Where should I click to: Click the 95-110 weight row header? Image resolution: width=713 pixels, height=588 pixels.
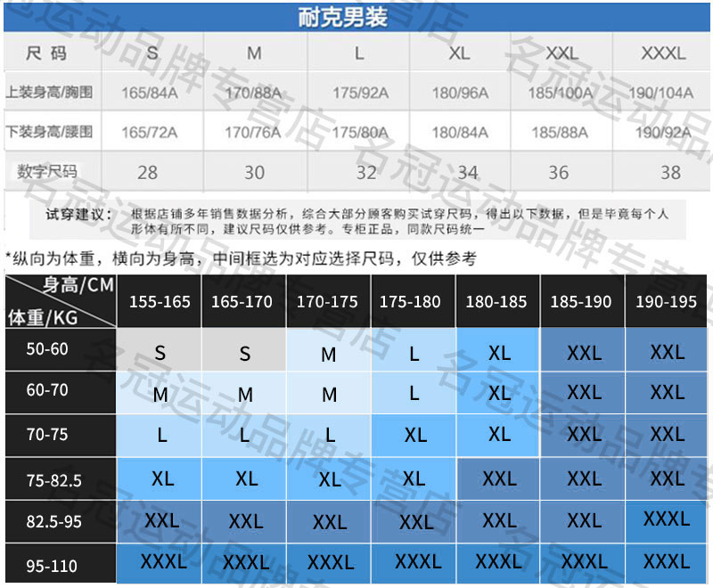[61, 563]
